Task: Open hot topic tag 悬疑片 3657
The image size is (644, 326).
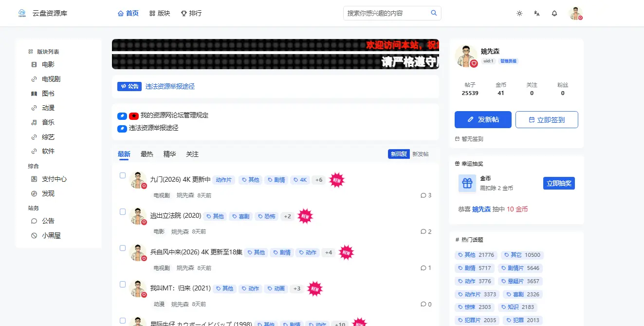Action: (520, 281)
